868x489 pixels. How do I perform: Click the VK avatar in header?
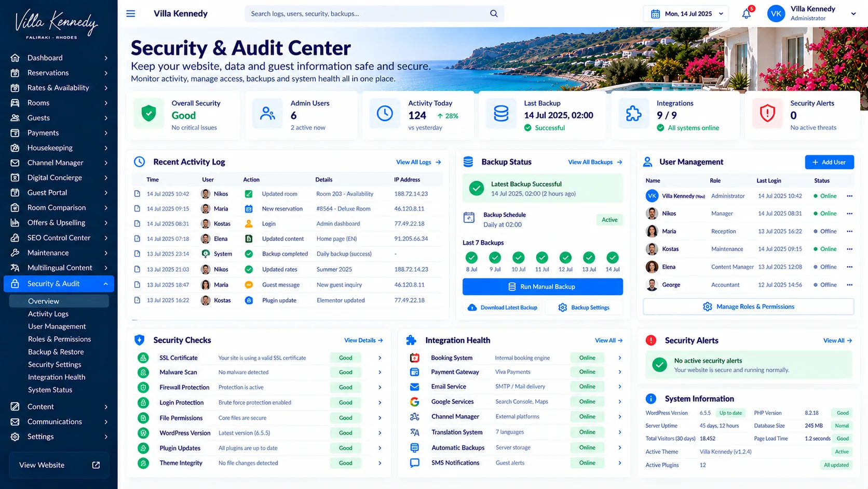[776, 14]
